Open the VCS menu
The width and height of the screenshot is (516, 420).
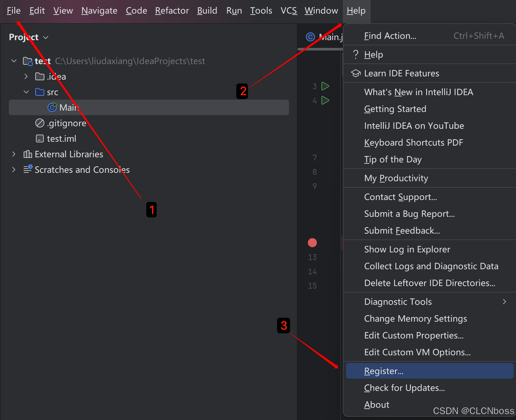point(289,11)
